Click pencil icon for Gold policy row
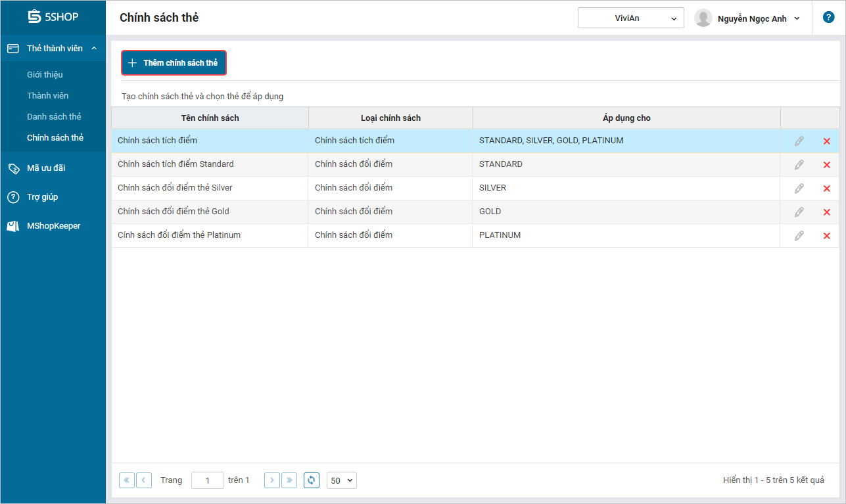The width and height of the screenshot is (846, 504). tap(799, 212)
